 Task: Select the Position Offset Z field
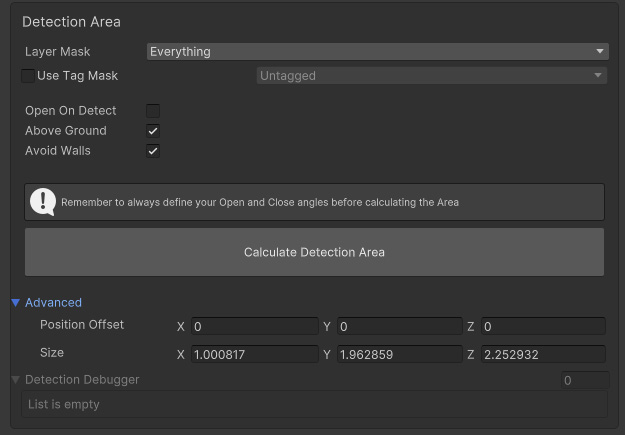543,326
